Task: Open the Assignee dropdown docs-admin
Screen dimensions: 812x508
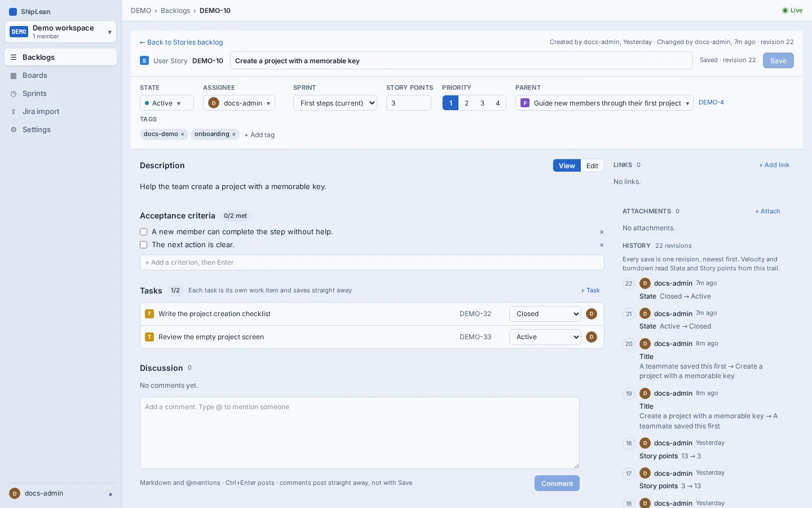Action: [x=239, y=103]
